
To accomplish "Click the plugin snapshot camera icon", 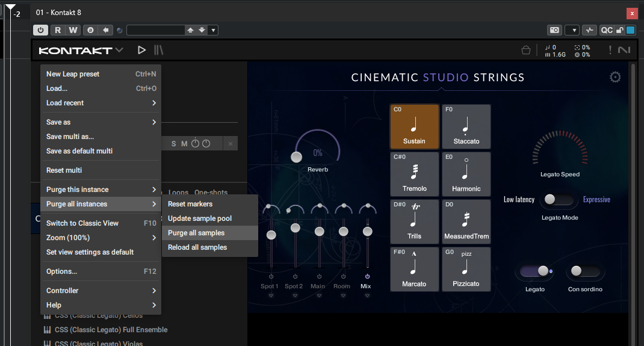I will (554, 30).
